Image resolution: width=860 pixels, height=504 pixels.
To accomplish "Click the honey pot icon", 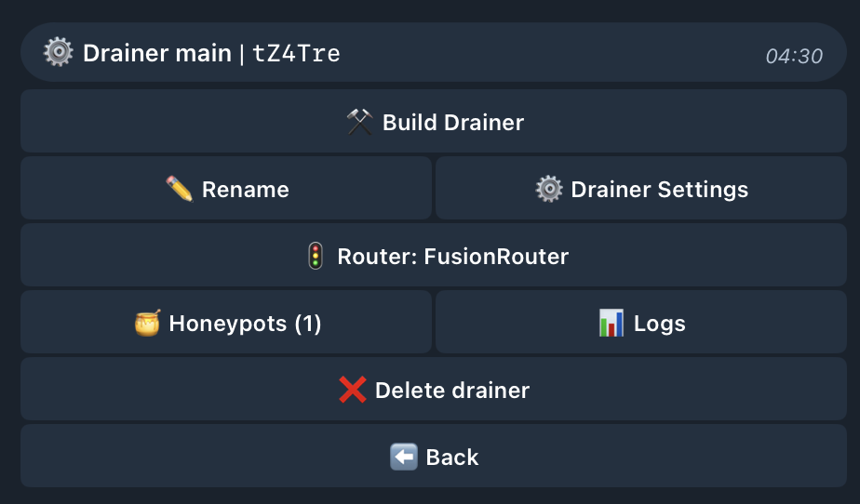I will [148, 323].
